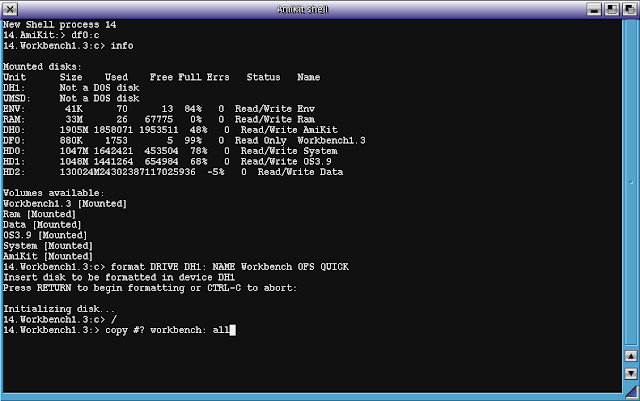
Task: Click the 'DH0:' unit row label
Action: (14, 130)
